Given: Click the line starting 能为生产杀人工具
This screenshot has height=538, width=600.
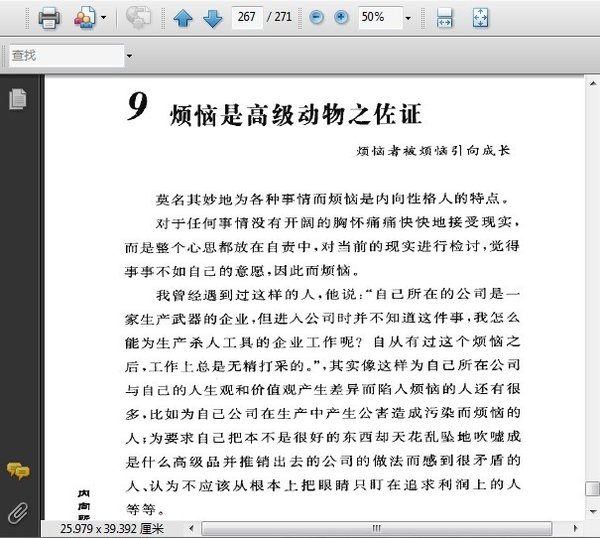Looking at the screenshot, I should [323, 342].
